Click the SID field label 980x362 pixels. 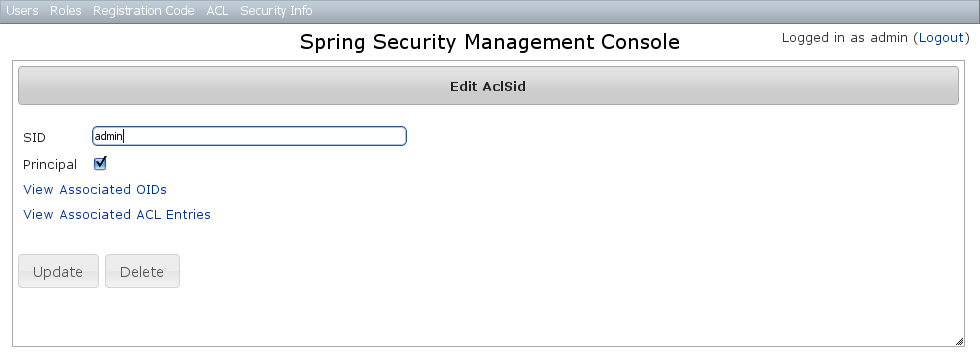(34, 138)
